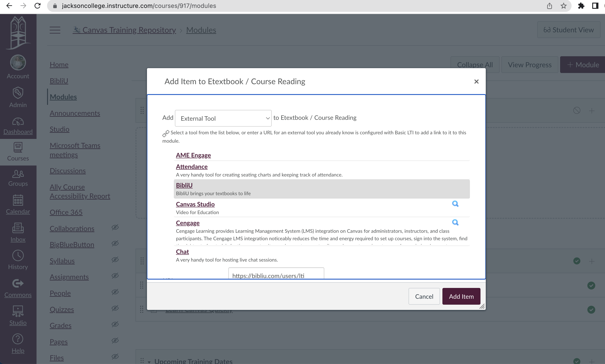
Task: Cancel the Add Item dialog
Action: click(x=424, y=296)
